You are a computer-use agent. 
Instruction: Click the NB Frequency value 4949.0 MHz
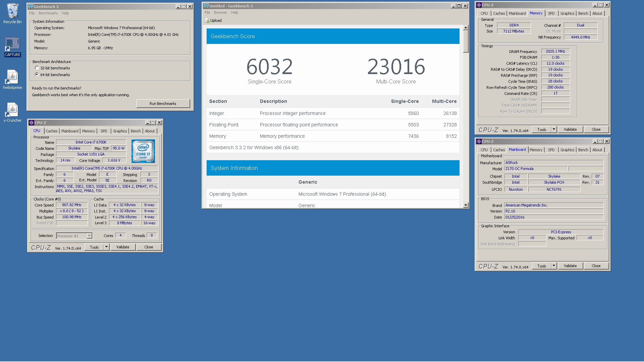point(581,37)
